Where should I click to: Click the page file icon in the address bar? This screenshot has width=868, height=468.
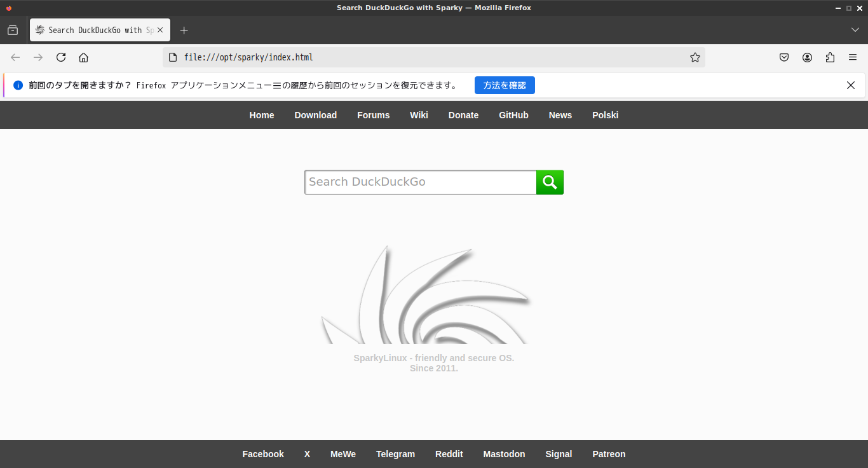tap(173, 57)
